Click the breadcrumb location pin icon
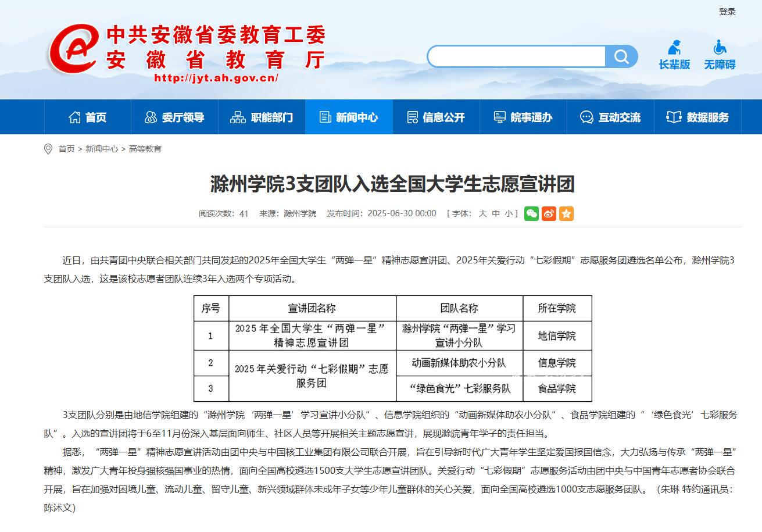Image resolution: width=762 pixels, height=532 pixels. 48,149
